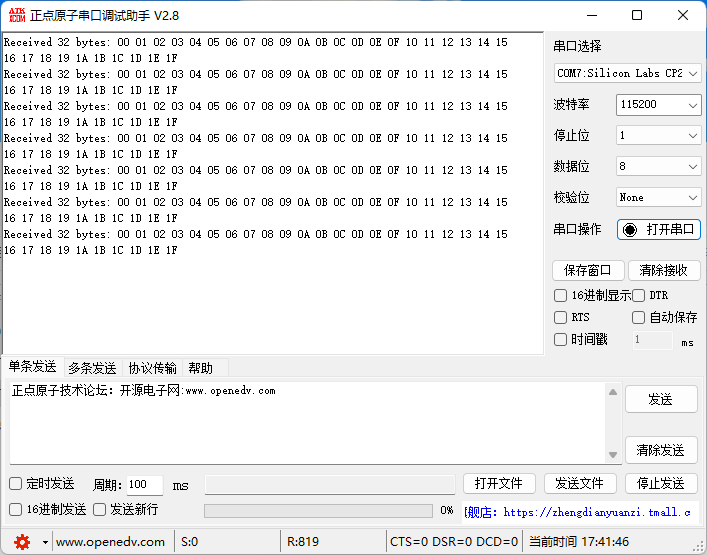Click the file path input field
The width and height of the screenshot is (707, 555).
click(330, 485)
